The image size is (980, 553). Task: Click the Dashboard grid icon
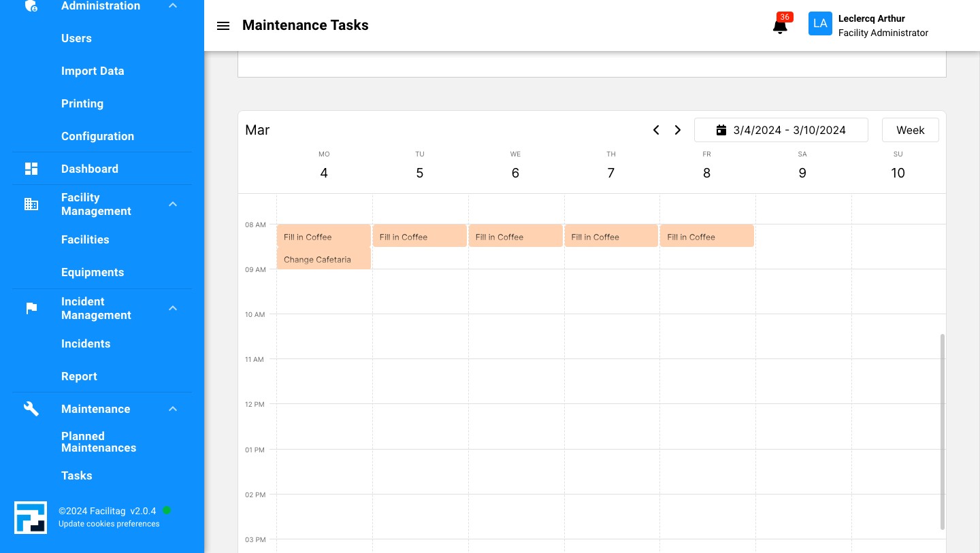click(31, 169)
